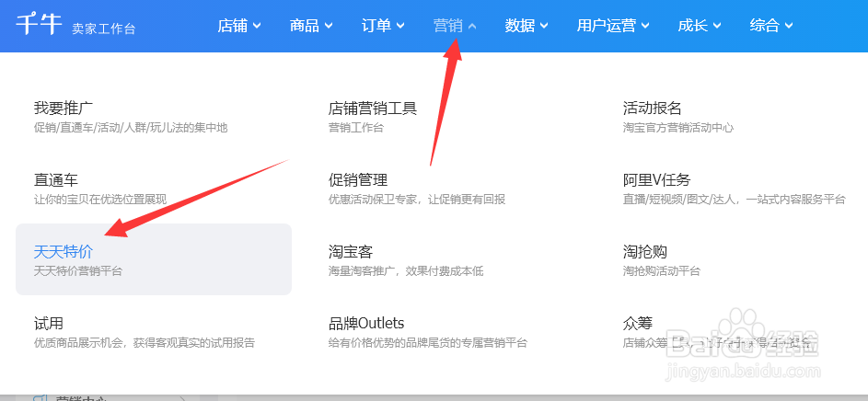868x401 pixels.
Task: Open the 用户运营 menu
Action: click(613, 26)
